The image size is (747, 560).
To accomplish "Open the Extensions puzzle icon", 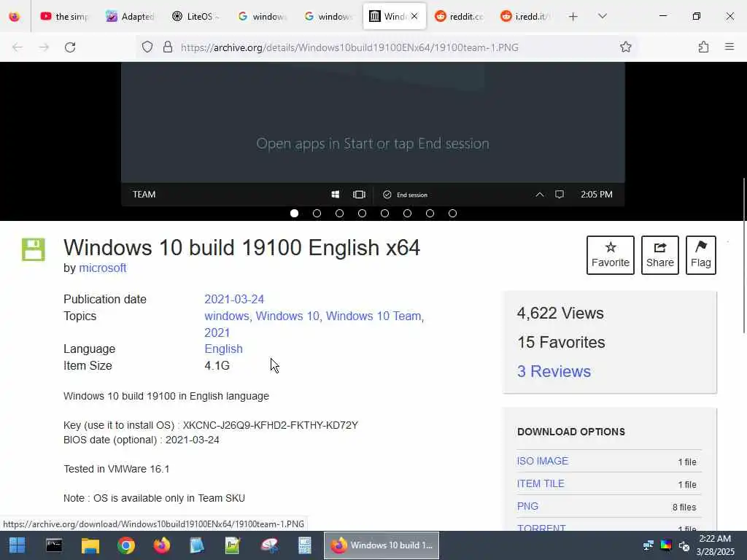I will (703, 47).
